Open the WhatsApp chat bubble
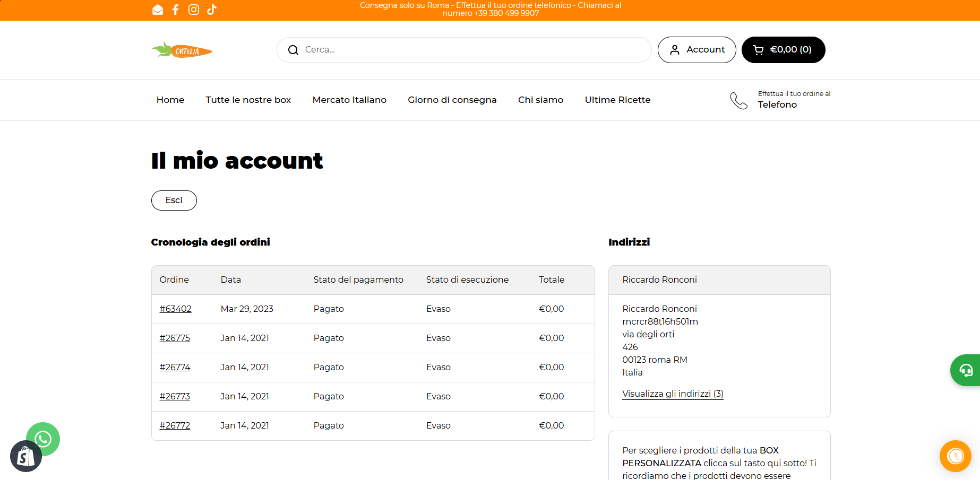This screenshot has height=480, width=980. [x=44, y=438]
